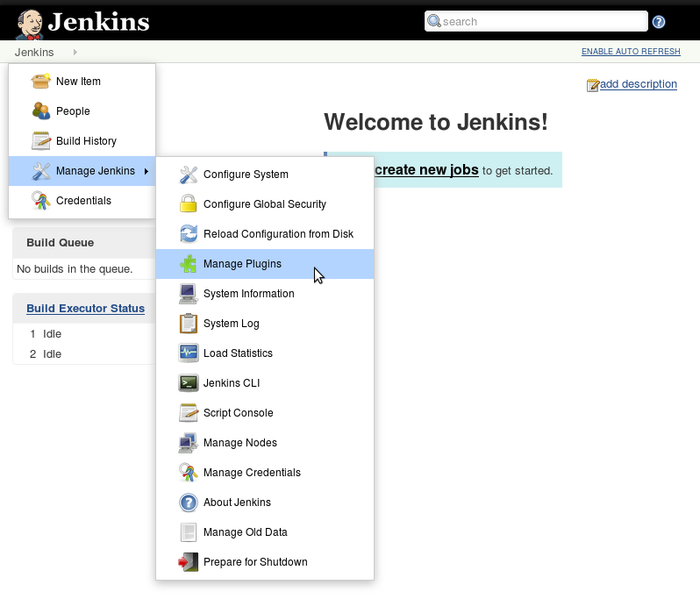The height and width of the screenshot is (599, 700).
Task: Expand the Manage Jenkins submenu arrow
Action: (146, 171)
